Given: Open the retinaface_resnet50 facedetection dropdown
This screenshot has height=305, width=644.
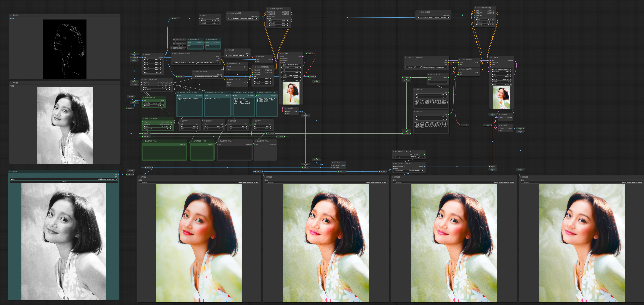Looking at the screenshot, I should (409, 171).
